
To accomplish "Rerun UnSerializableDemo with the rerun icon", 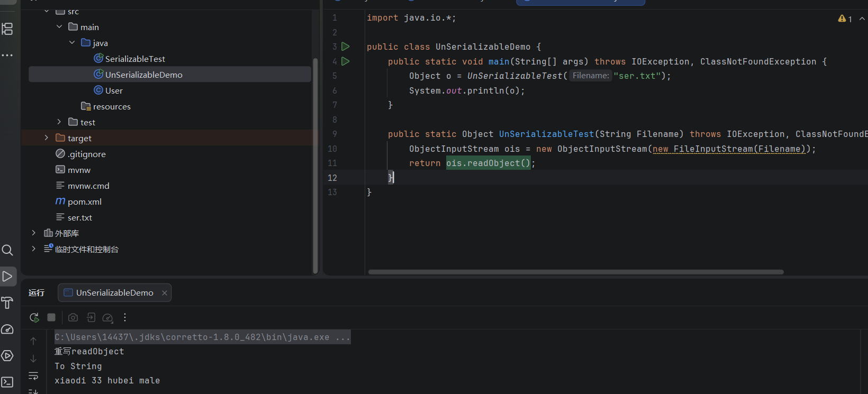I will tap(34, 317).
